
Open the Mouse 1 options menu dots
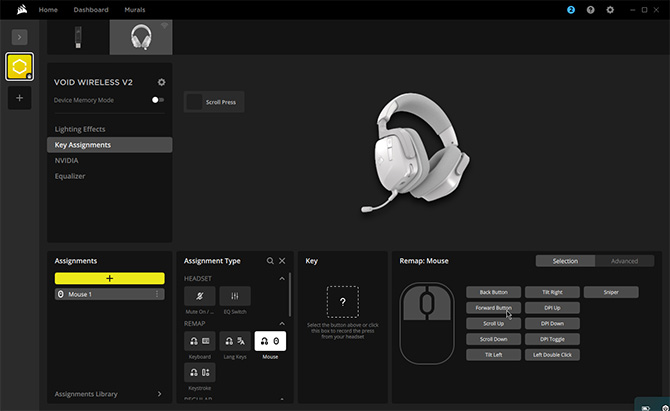[x=157, y=294]
